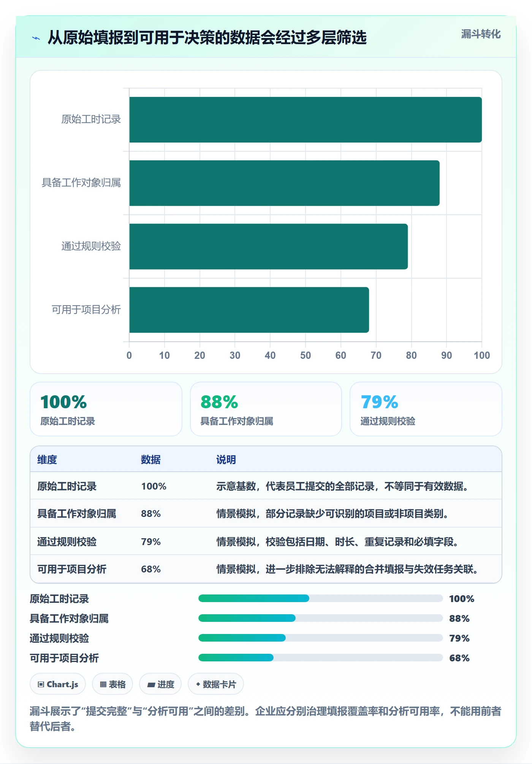Screen dimensions: 532x764
Task: Click the 88% table data cell
Action: click(151, 514)
